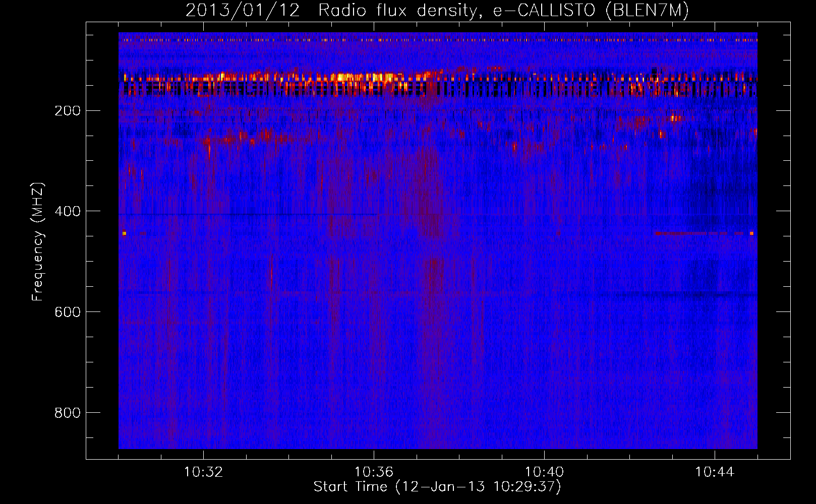Click the 600 frequency tick label
816x504 pixels.
pyautogui.click(x=67, y=312)
